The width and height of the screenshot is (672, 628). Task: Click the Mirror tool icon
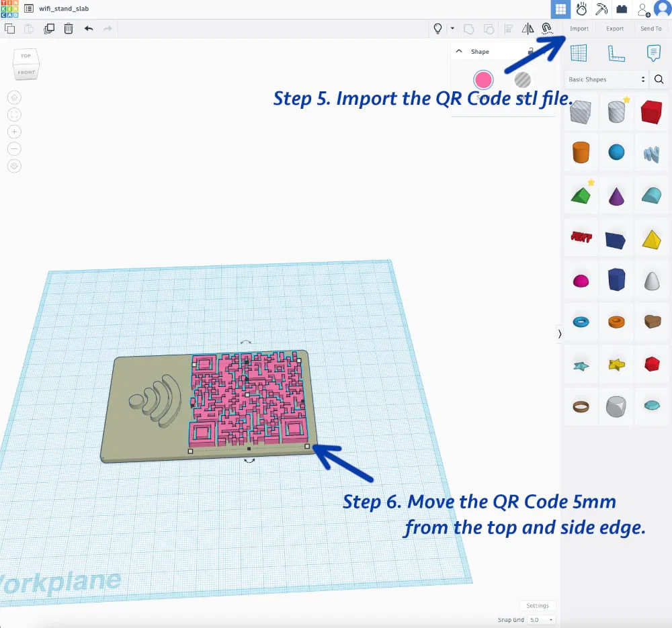pyautogui.click(x=528, y=29)
